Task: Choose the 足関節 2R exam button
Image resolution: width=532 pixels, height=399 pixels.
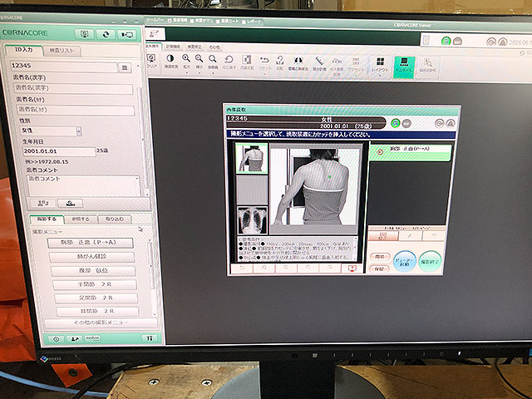Action: click(x=96, y=298)
